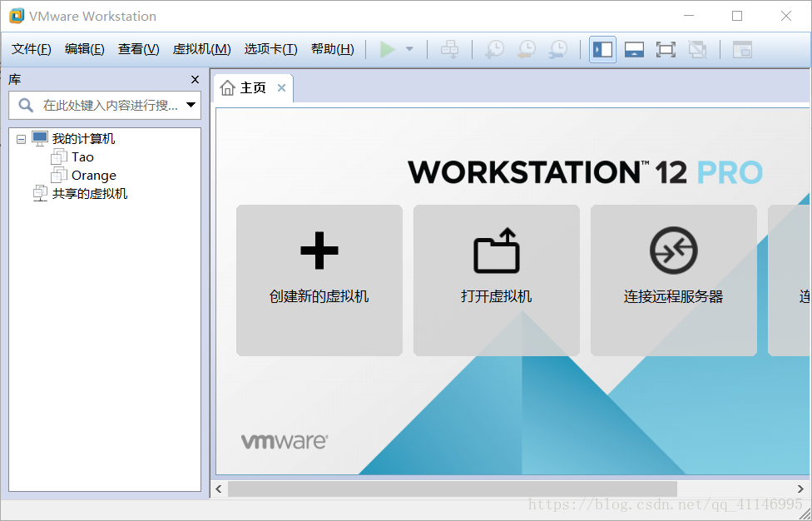Open the 虚拟机(M) menu
The width and height of the screenshot is (812, 521).
coord(201,49)
